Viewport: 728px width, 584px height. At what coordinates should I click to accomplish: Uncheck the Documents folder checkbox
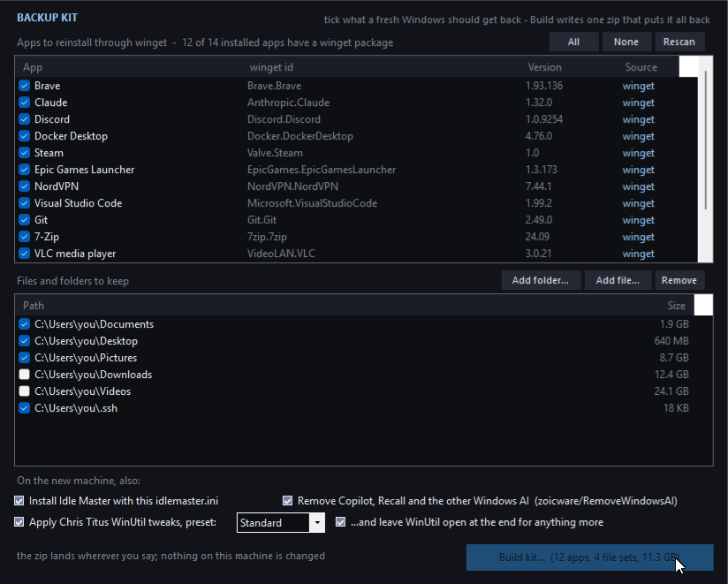[24, 324]
